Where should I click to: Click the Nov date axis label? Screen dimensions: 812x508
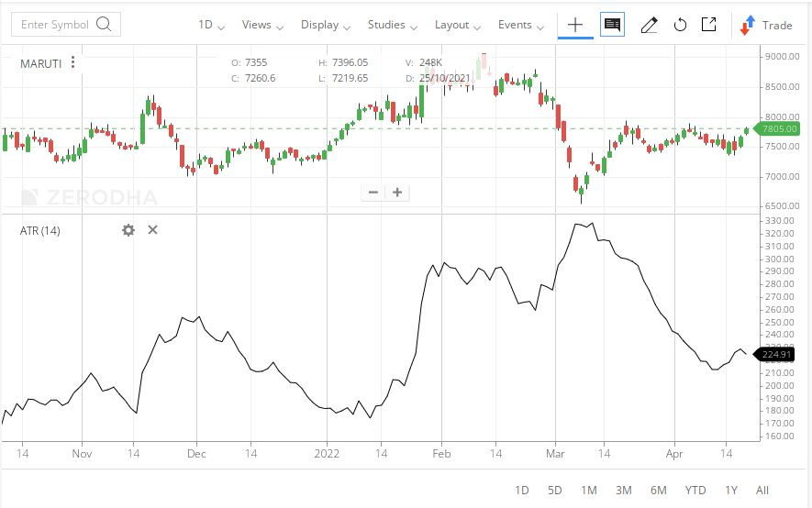point(82,454)
